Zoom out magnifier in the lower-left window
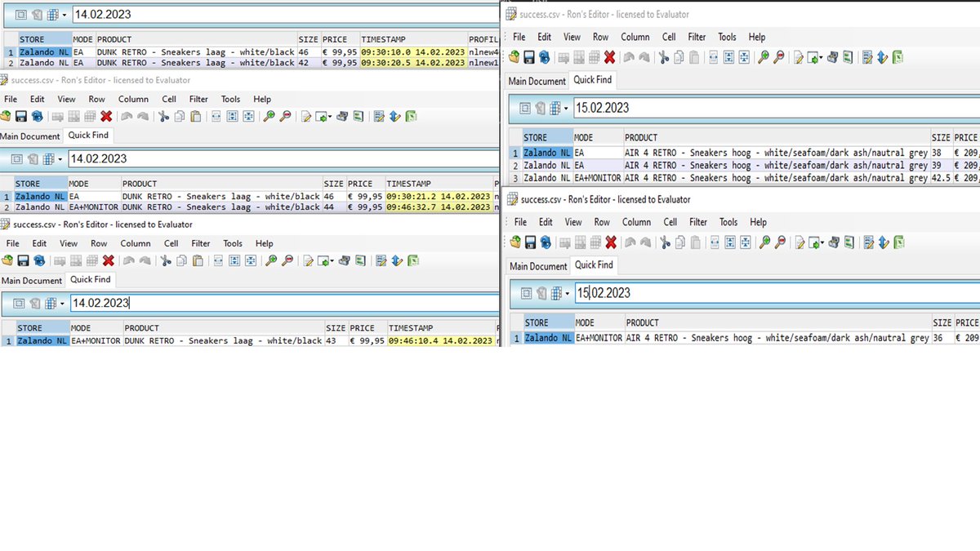This screenshot has height=551, width=980. (287, 261)
